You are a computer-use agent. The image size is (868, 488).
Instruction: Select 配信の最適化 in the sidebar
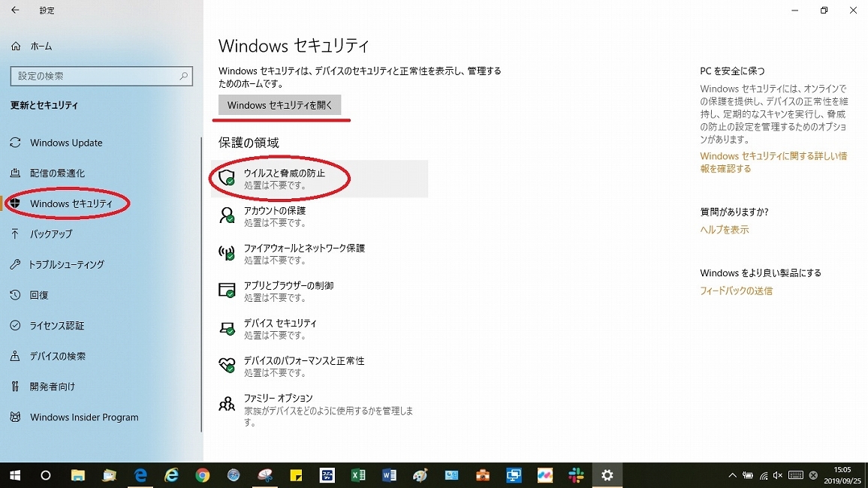pyautogui.click(x=57, y=173)
